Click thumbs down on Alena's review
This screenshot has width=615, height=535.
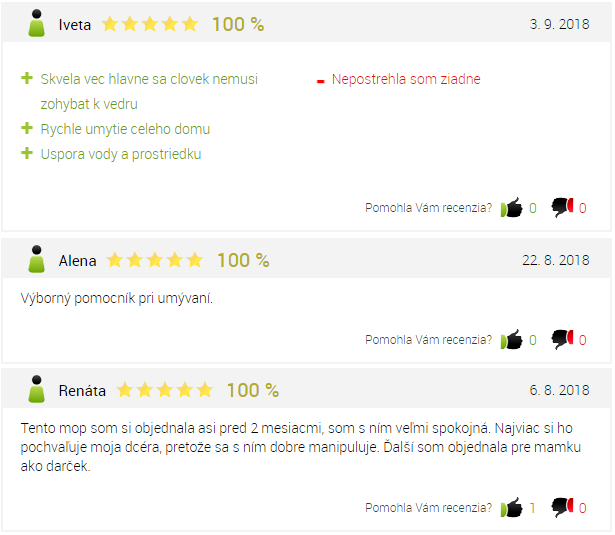(x=562, y=339)
